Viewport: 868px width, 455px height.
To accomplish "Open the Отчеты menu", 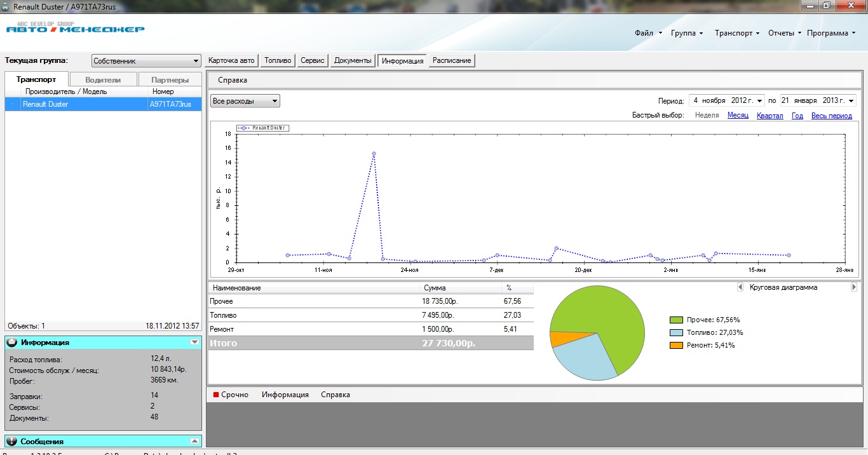I will click(785, 33).
